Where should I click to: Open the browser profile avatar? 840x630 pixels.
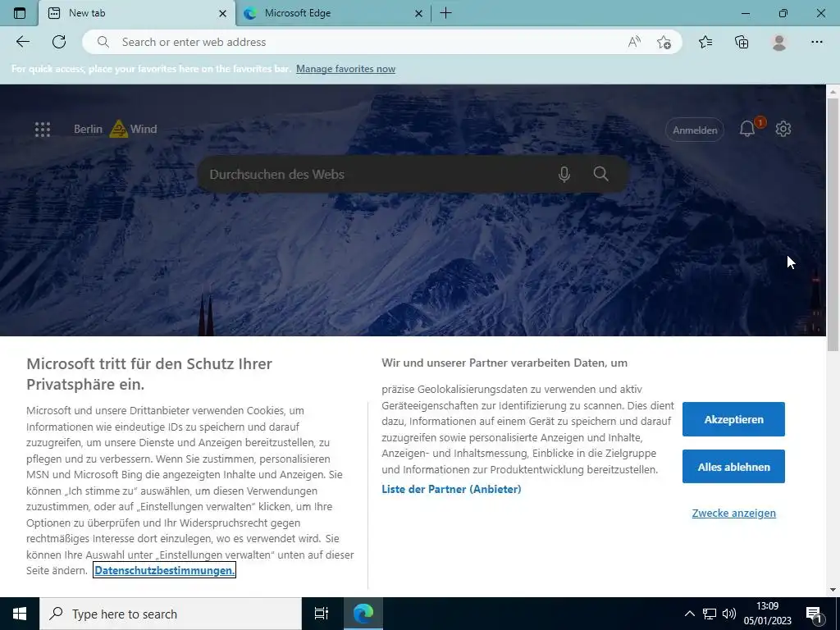point(779,42)
